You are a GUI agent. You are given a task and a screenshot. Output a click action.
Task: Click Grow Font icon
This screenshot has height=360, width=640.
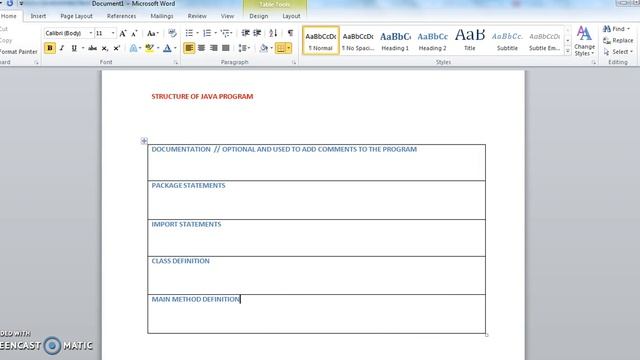coord(123,33)
